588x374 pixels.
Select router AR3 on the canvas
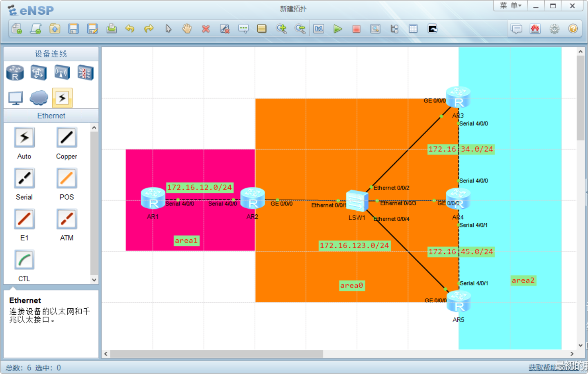458,97
